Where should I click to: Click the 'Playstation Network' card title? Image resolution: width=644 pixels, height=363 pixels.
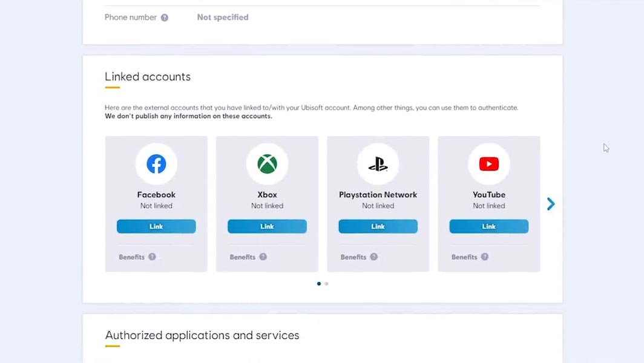[378, 195]
